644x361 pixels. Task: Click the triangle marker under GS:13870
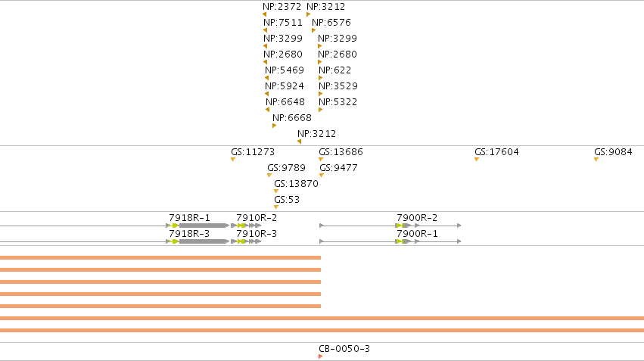276,191
